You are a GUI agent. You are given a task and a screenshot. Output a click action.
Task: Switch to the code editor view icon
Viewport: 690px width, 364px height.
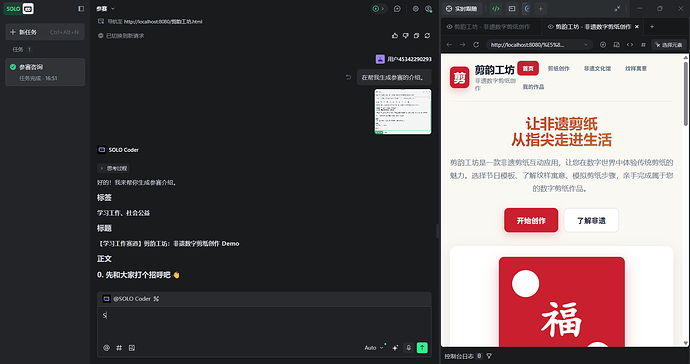(496, 8)
